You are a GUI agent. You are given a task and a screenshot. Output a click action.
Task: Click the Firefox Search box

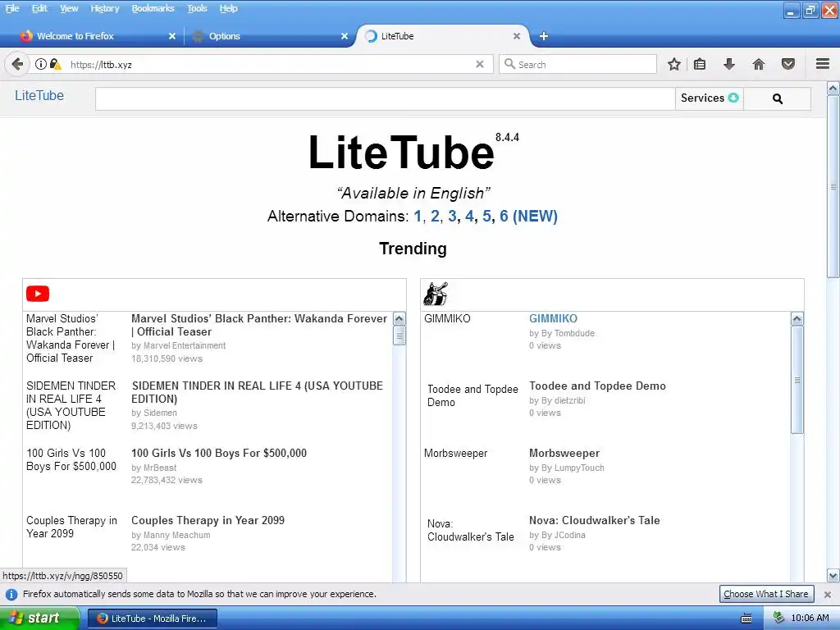coord(578,64)
